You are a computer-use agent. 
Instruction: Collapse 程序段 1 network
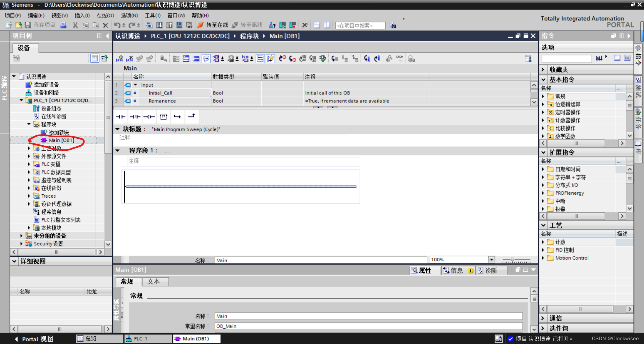[118, 150]
